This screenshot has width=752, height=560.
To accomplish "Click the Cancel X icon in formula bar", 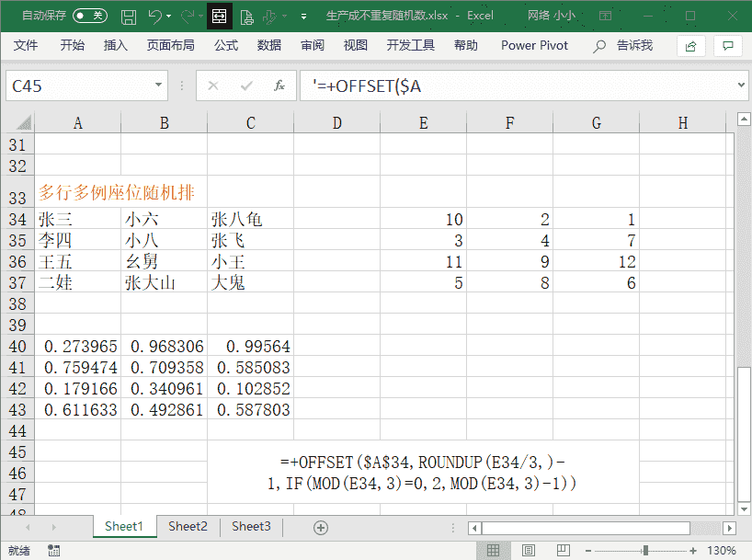I will [x=213, y=86].
